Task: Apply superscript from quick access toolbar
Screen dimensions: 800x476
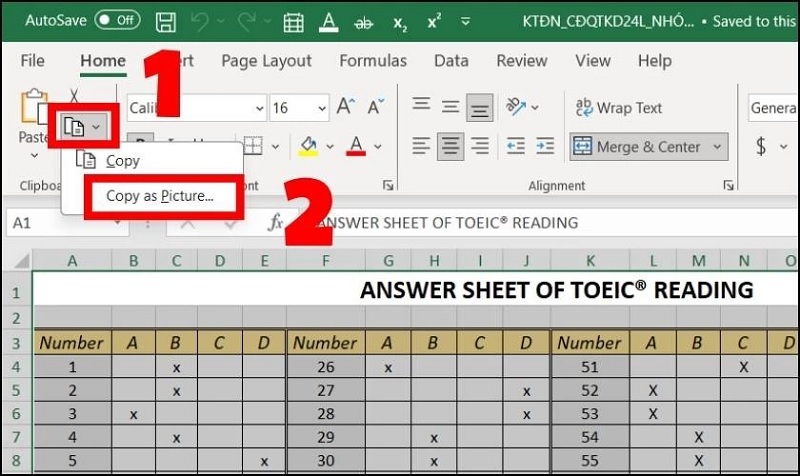Action: [434, 21]
